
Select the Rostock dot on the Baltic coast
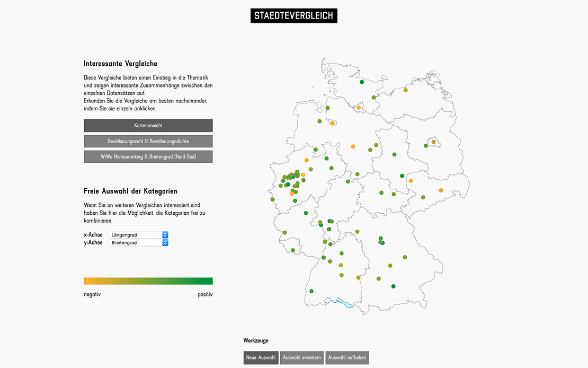point(406,90)
